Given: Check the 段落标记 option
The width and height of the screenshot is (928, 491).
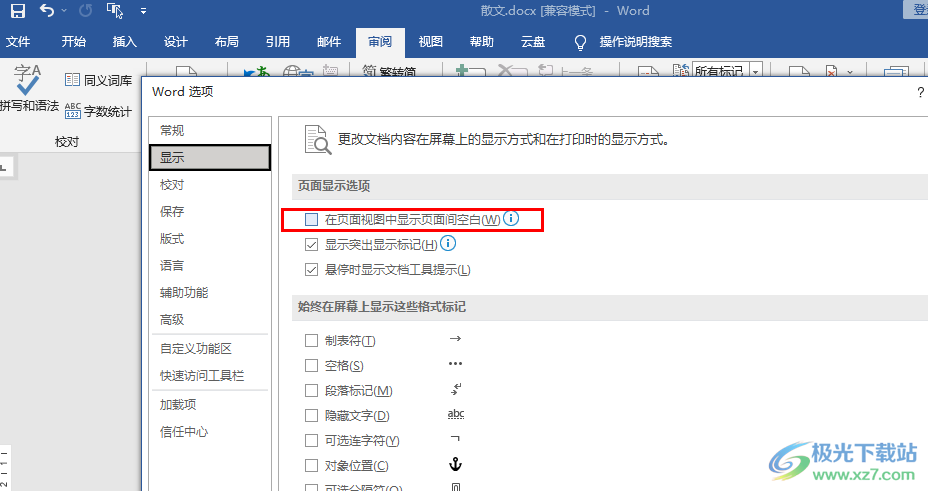Looking at the screenshot, I should [x=311, y=390].
